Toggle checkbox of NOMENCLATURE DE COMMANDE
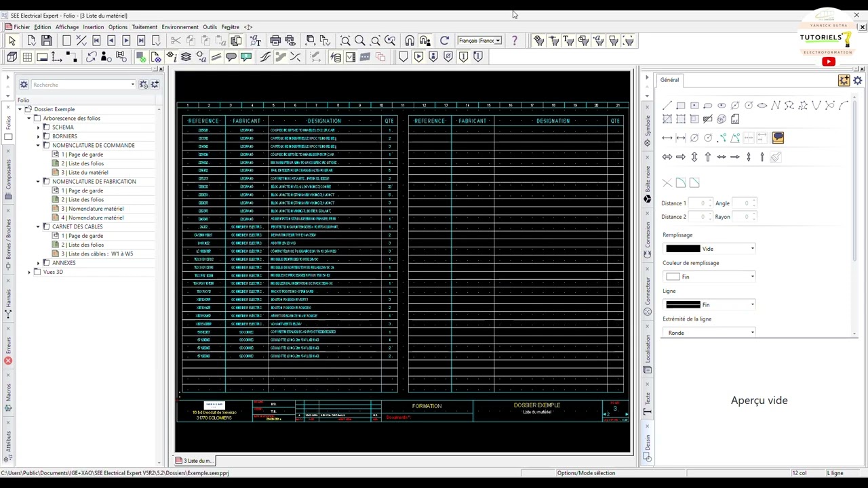868x488 pixels. (x=47, y=145)
